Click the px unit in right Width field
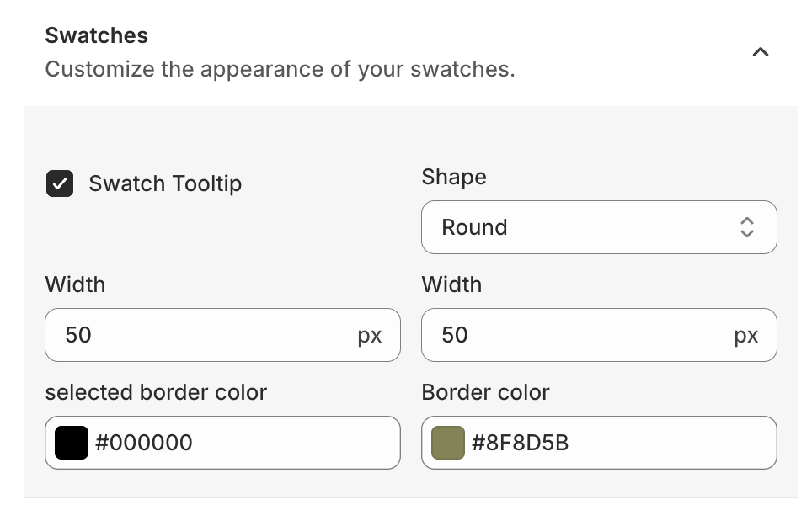The width and height of the screenshot is (812, 510). click(x=746, y=336)
